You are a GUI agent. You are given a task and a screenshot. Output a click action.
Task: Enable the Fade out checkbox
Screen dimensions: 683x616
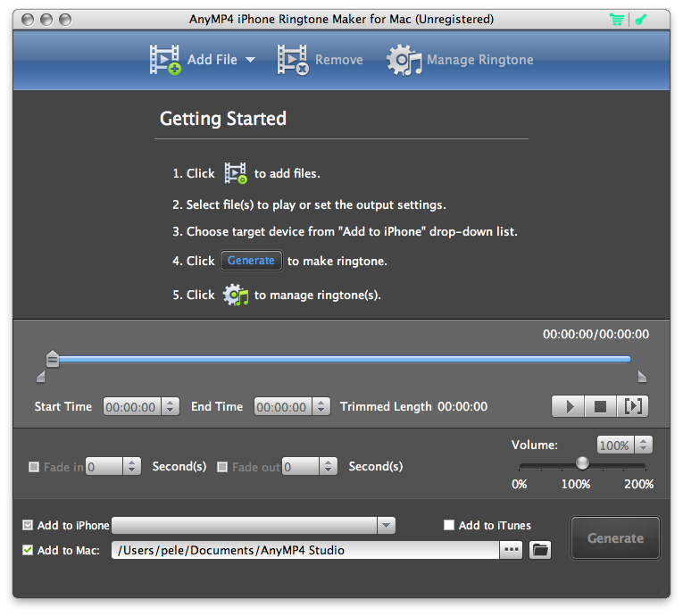(222, 467)
